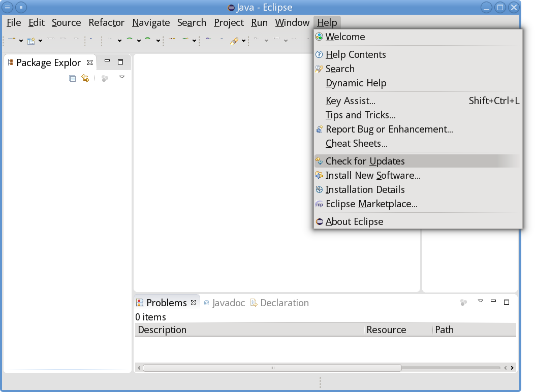Screen dimensions: 535x392
Task: Choose Search in the Help menu
Action: pos(418,69)
